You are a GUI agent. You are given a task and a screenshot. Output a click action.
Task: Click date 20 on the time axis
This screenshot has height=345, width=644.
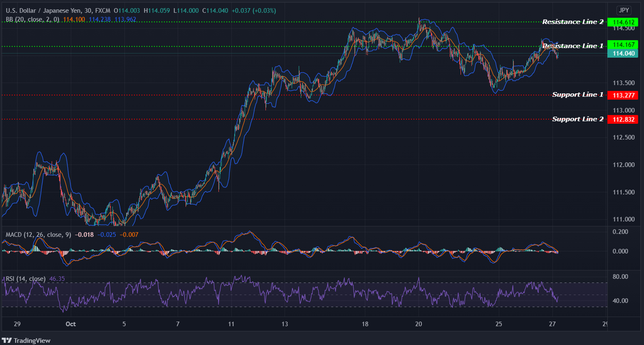pos(419,324)
